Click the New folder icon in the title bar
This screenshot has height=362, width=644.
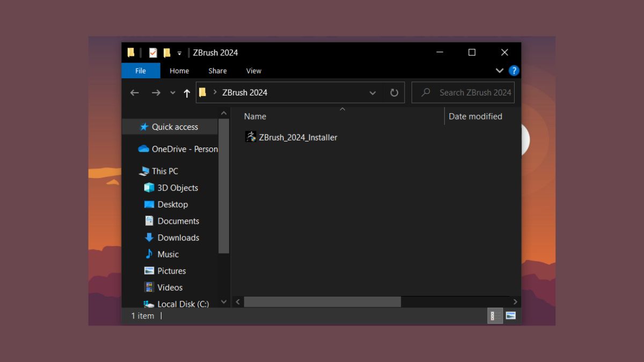(167, 53)
